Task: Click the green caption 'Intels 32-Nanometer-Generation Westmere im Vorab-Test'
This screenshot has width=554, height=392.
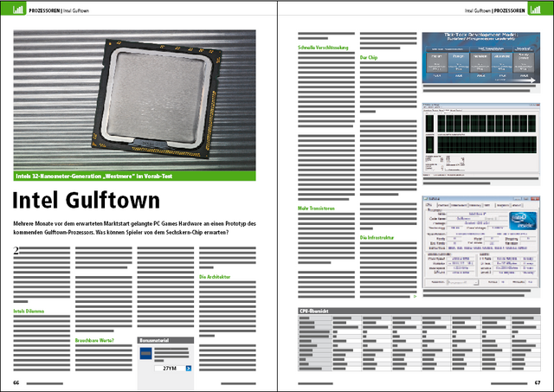Action: click(94, 176)
